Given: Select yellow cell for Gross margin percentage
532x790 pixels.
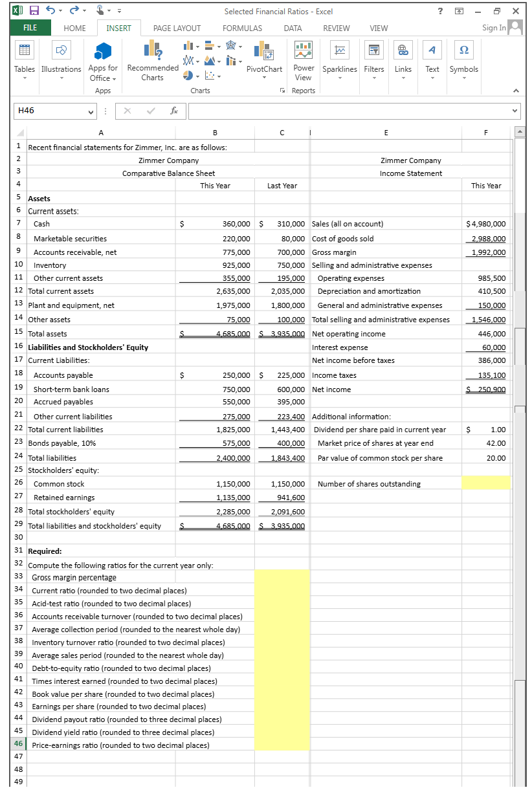Looking at the screenshot, I should click(282, 576).
